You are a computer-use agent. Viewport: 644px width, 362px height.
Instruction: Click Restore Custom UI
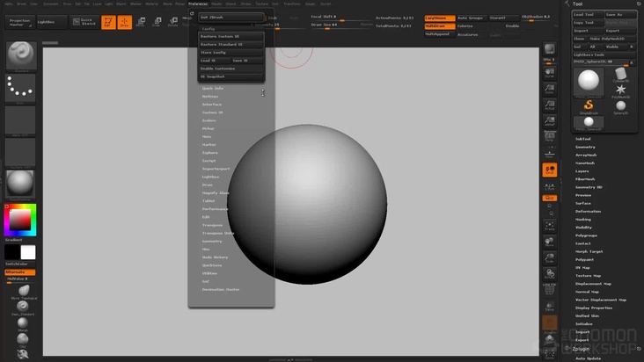tap(231, 36)
